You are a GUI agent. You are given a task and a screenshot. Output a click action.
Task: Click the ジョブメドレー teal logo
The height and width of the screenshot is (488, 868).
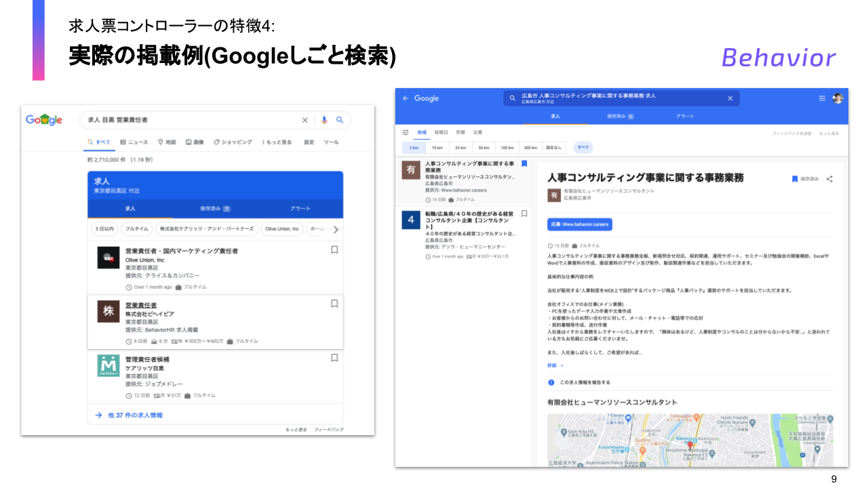pyautogui.click(x=108, y=365)
